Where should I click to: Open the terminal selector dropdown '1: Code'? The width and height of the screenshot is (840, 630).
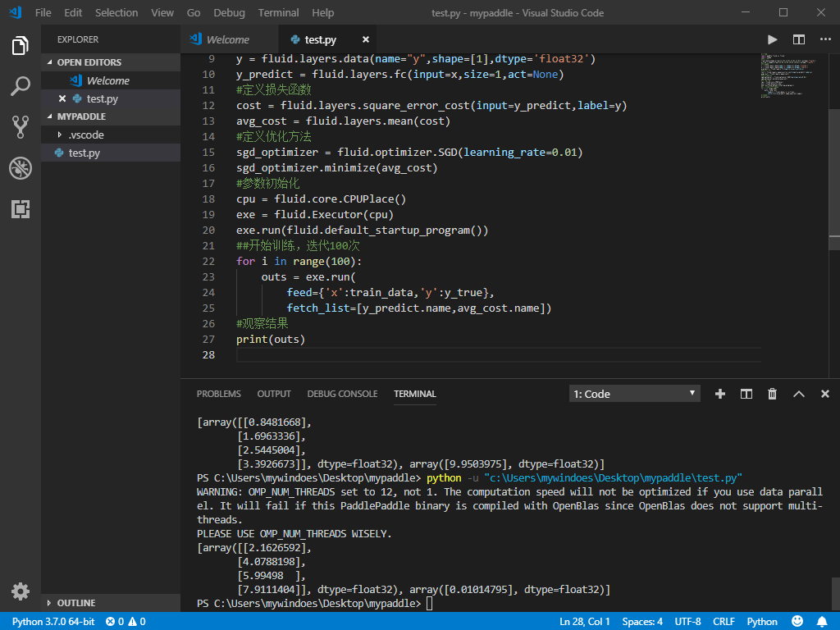point(634,394)
